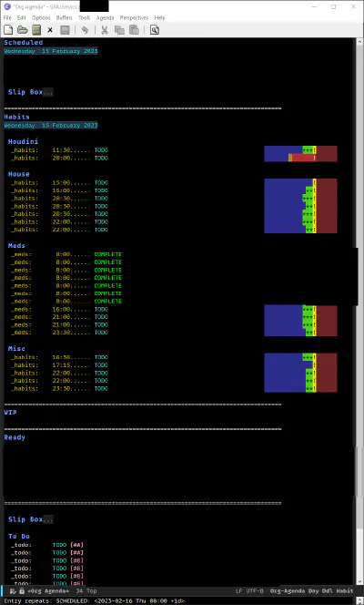Click the Day indicator in mode line
The image size is (364, 605).
click(314, 590)
